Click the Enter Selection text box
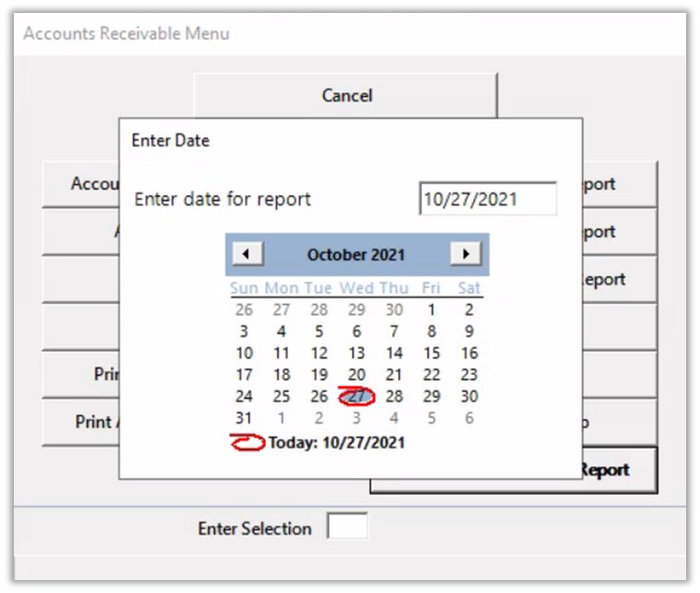This screenshot has height=593, width=700. coord(347,527)
